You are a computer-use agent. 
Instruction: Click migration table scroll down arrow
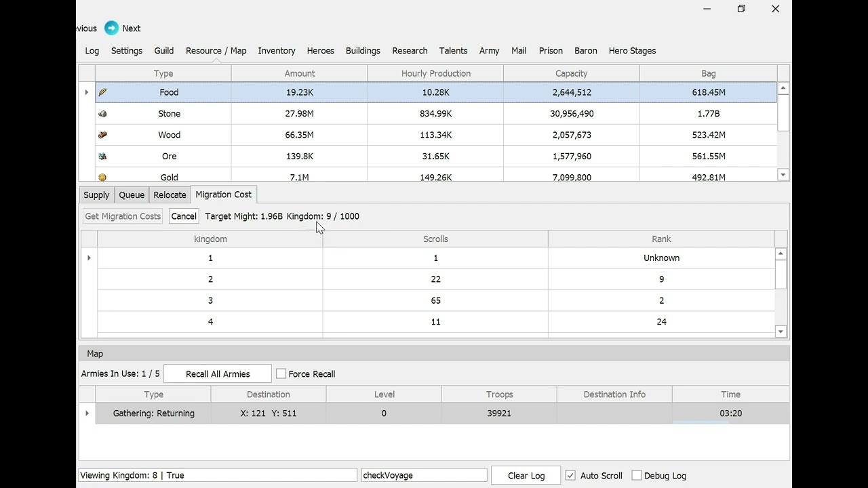(x=781, y=331)
